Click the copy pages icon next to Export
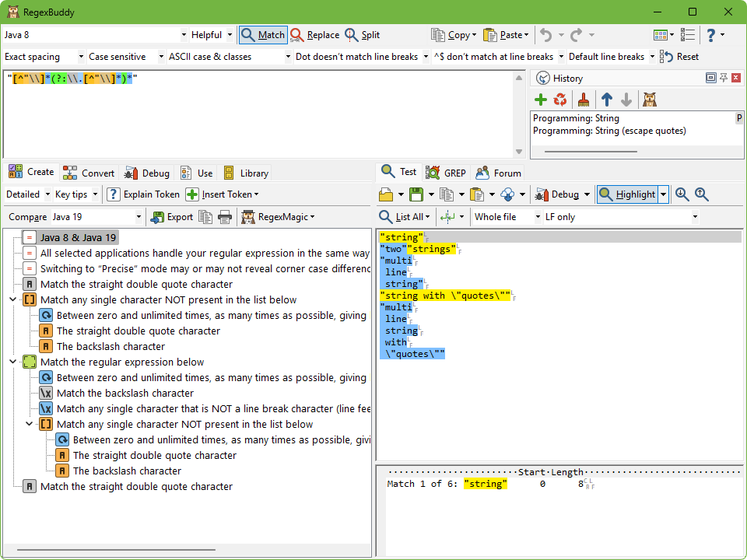The height and width of the screenshot is (560, 747). pyautogui.click(x=205, y=217)
